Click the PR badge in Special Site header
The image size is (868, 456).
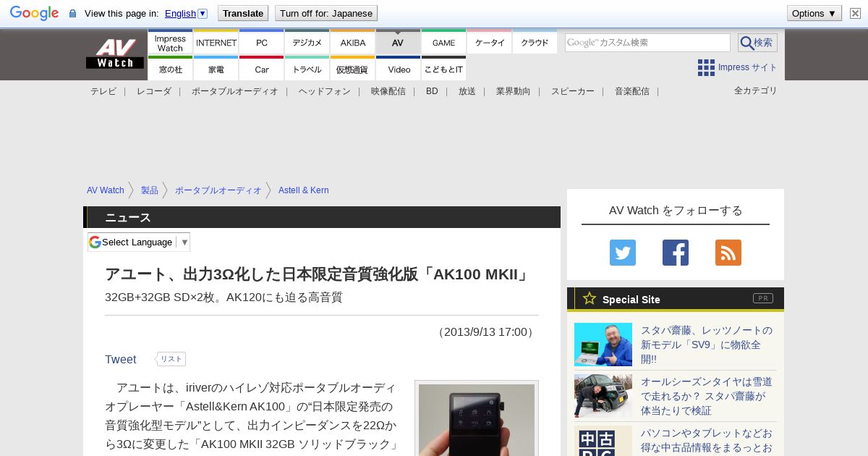[x=762, y=298]
